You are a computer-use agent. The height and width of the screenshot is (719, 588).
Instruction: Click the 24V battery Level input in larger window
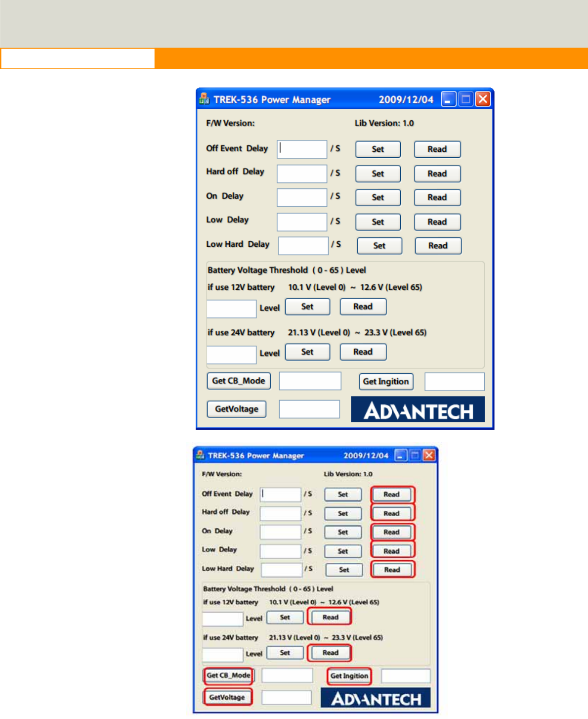[x=231, y=355]
